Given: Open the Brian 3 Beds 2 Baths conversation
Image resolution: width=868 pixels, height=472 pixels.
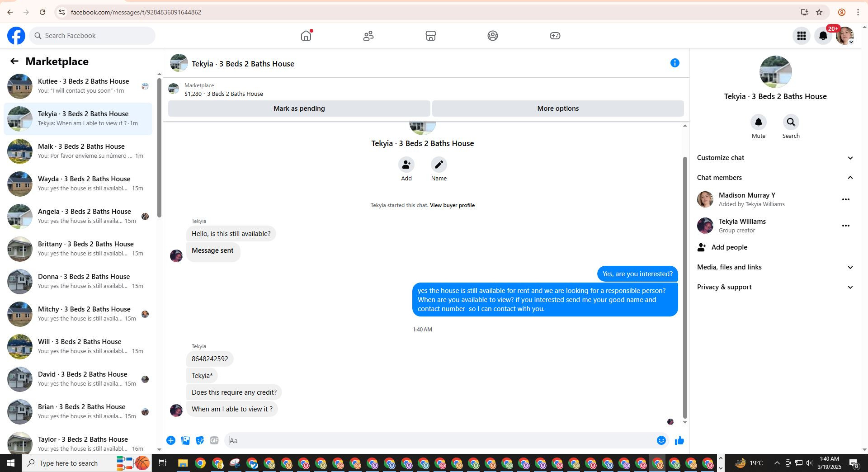Looking at the screenshot, I should point(78,411).
